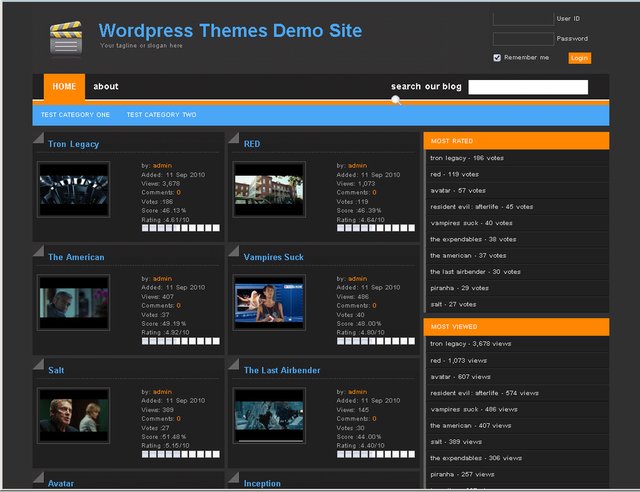Open 'red - 1,073 views' entry

coord(458,361)
